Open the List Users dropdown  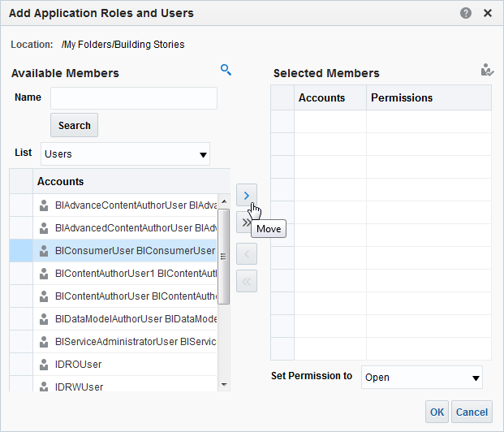(x=125, y=153)
